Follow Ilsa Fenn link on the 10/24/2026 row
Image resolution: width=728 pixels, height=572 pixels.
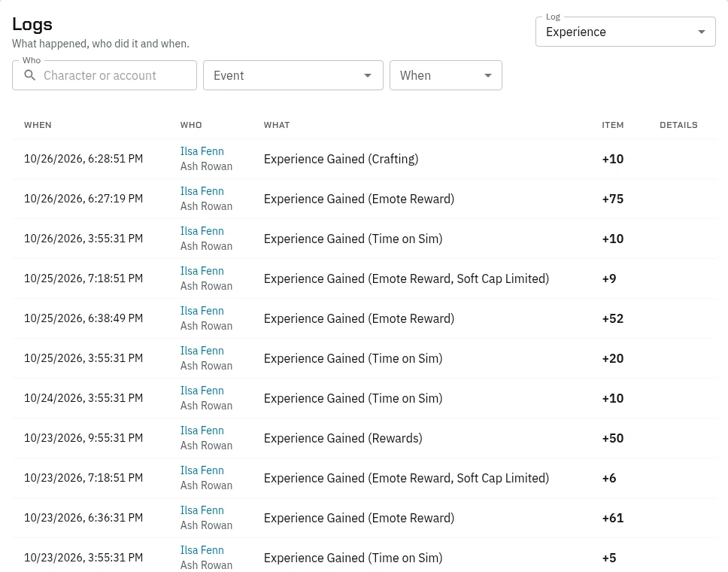[202, 391]
